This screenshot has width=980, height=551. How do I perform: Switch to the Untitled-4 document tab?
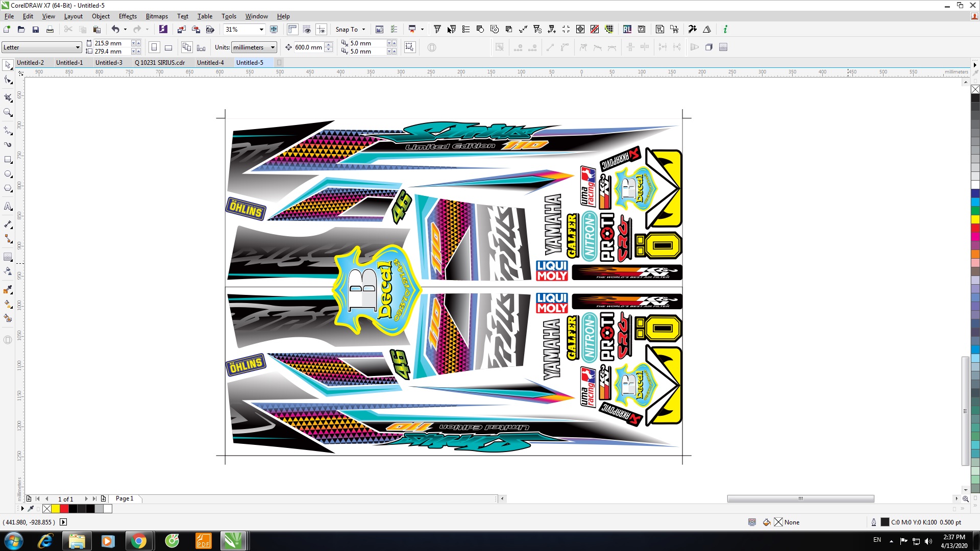210,63
